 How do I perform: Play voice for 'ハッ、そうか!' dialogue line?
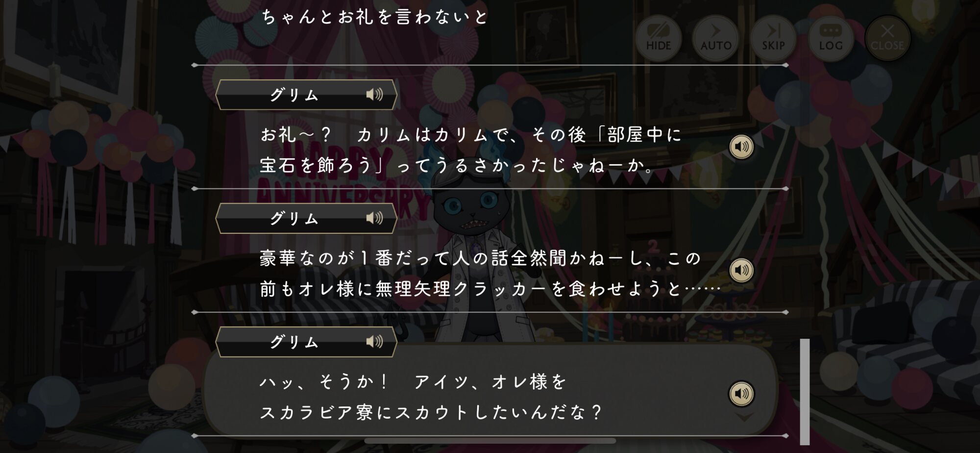(x=741, y=394)
